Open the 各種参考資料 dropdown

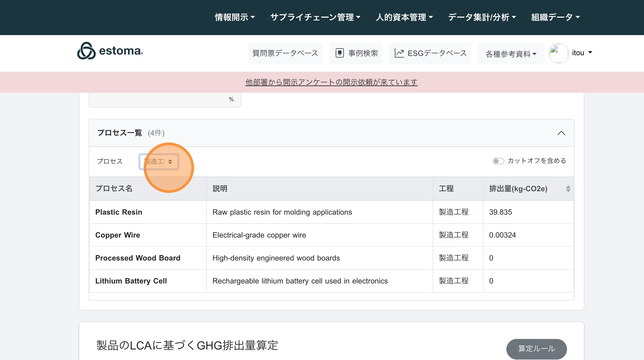pyautogui.click(x=511, y=54)
